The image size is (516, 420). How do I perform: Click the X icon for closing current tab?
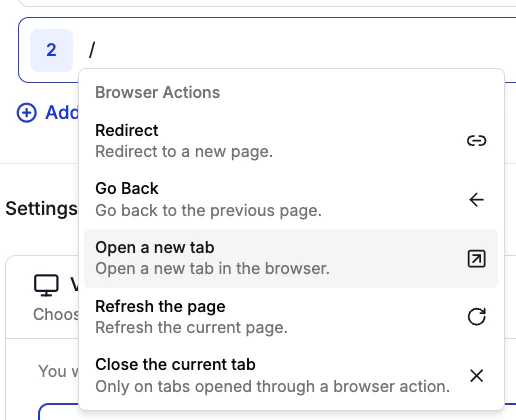click(x=476, y=376)
